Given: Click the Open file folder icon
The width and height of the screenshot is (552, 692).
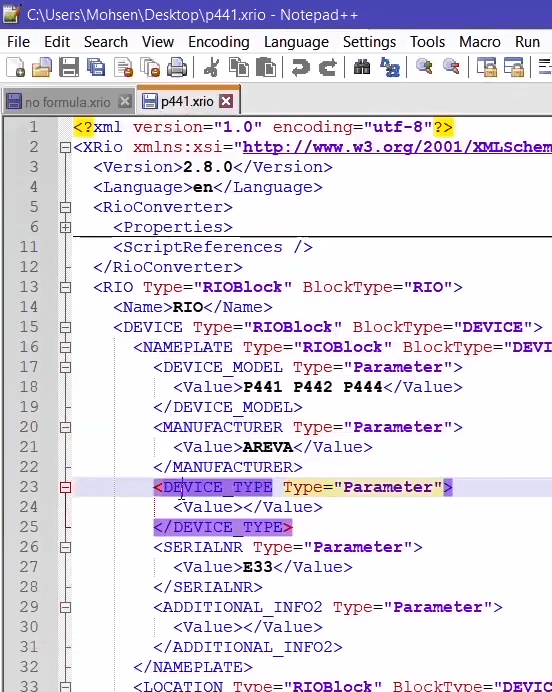Looking at the screenshot, I should (x=42, y=68).
